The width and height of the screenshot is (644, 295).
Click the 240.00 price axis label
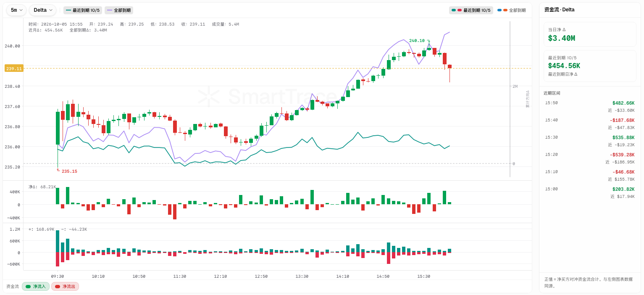pos(13,46)
